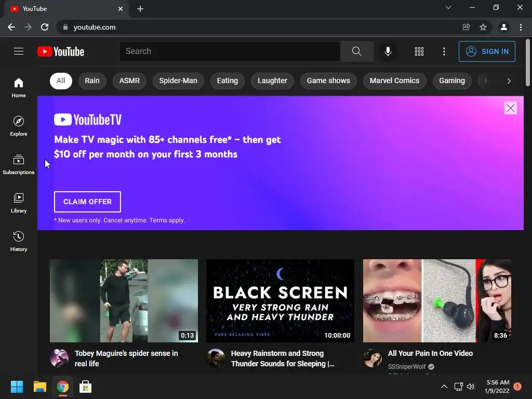Open new browser tab
The width and height of the screenshot is (532, 399).
[140, 9]
